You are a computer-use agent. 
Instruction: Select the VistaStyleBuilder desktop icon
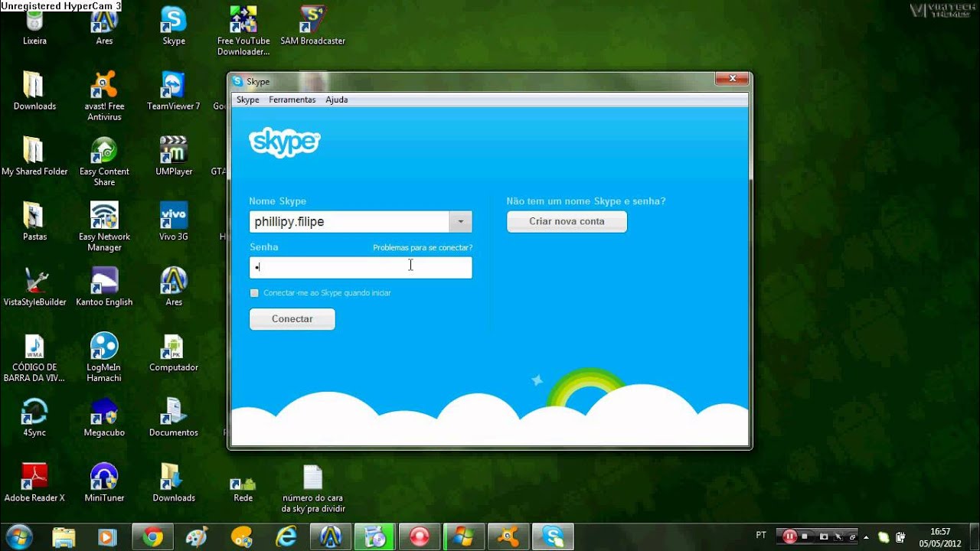(x=34, y=287)
